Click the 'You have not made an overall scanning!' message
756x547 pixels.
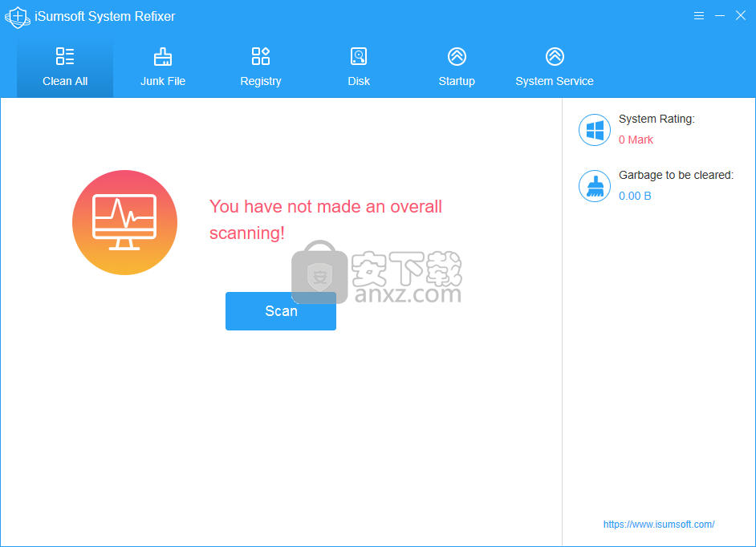pyautogui.click(x=326, y=220)
